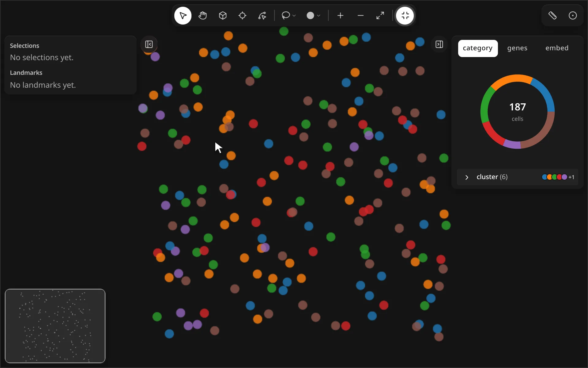Click the 'No landmarks yet.' text

click(43, 85)
